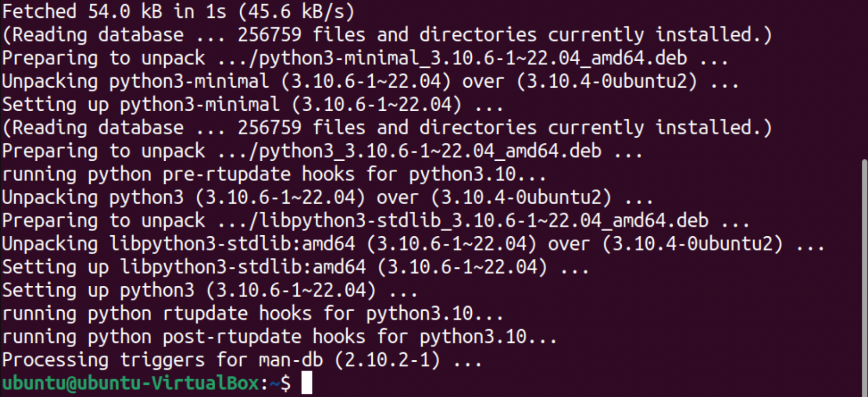This screenshot has width=868, height=397.
Task: Click the "Unpacking python3-minimal" line
Action: pos(370,82)
